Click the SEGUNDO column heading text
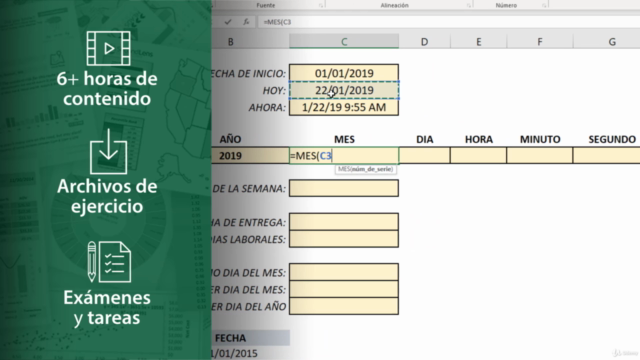 612,140
